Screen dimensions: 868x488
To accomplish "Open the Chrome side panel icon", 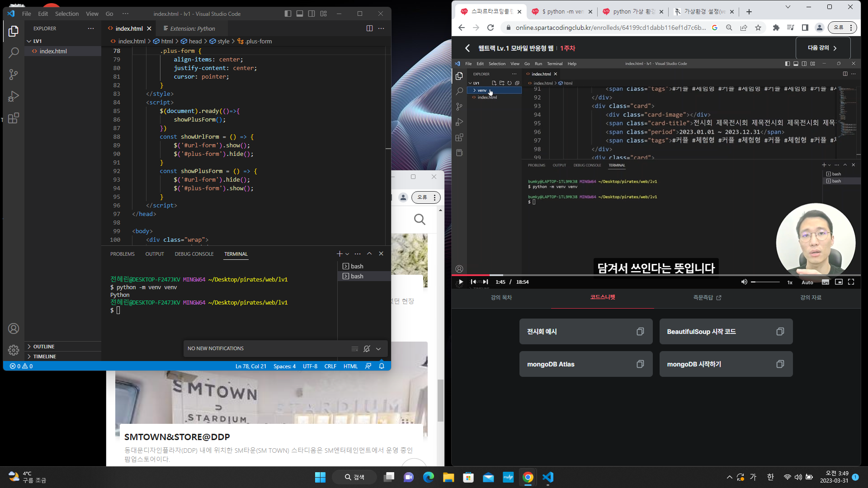I will 805,28.
